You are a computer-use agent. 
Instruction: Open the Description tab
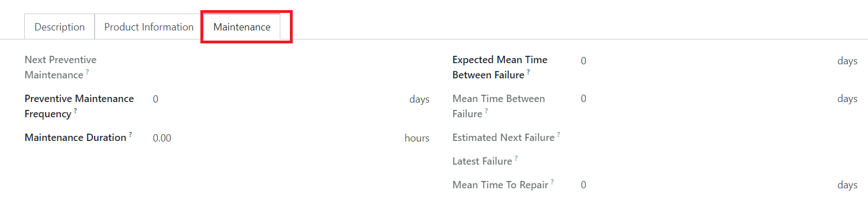click(60, 27)
